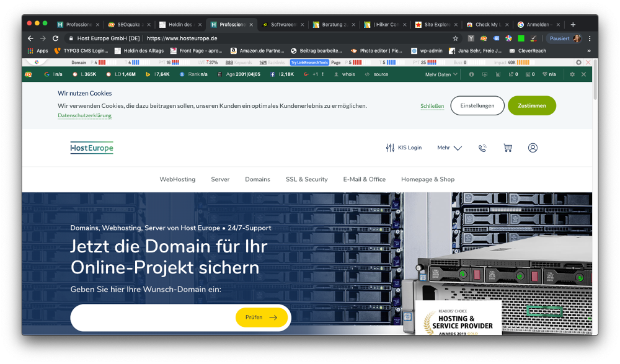Open SEOquake bar settings gear
The width and height of the screenshot is (620, 364).
click(572, 74)
